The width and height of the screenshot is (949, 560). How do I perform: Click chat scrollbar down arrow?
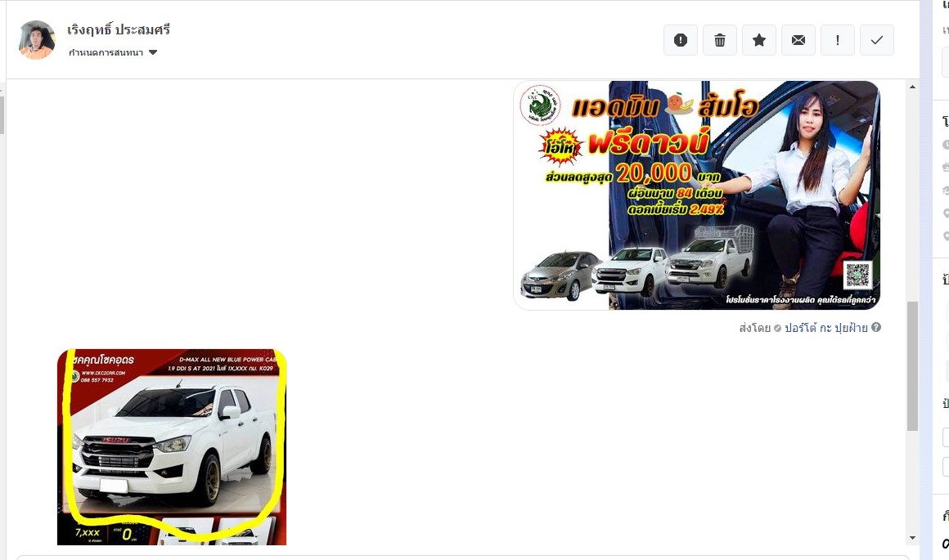[x=912, y=538]
